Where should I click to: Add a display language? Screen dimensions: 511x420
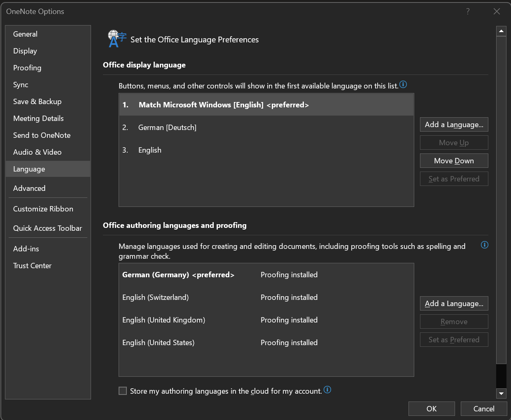point(454,125)
